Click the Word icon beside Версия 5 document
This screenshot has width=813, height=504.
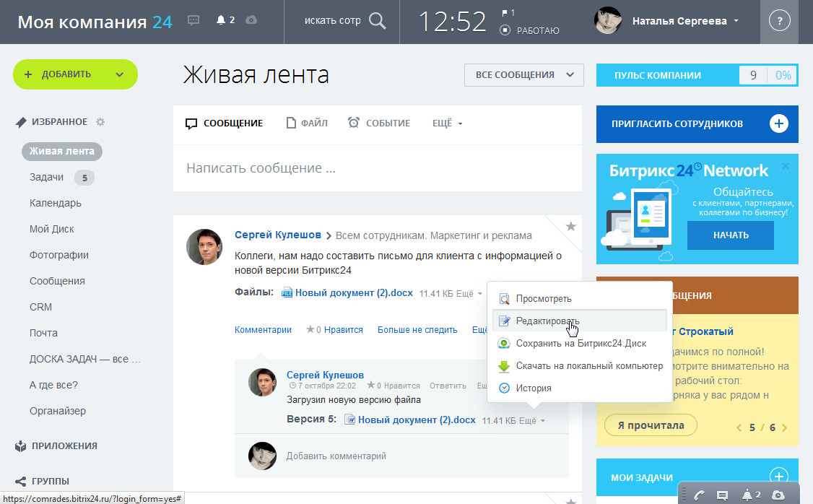click(x=350, y=420)
